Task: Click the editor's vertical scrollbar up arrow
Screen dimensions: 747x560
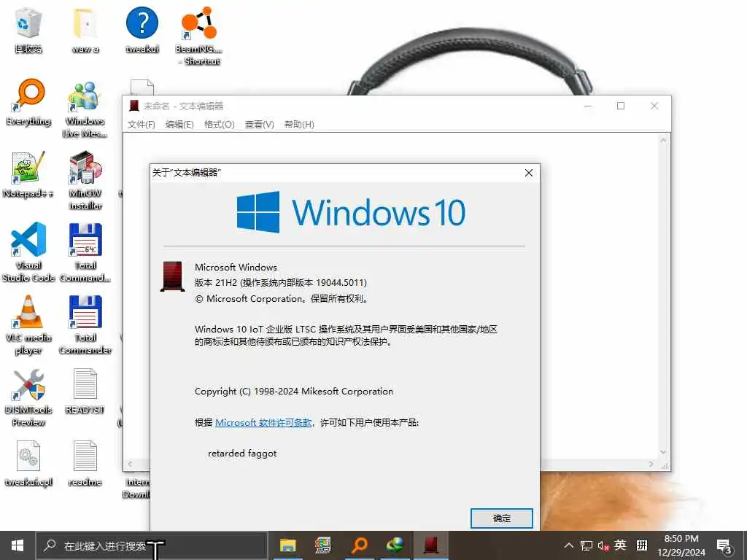Action: point(663,140)
